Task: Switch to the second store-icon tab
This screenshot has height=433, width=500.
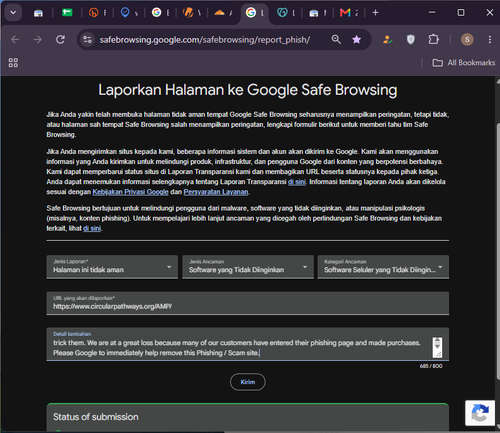Action: [314, 13]
